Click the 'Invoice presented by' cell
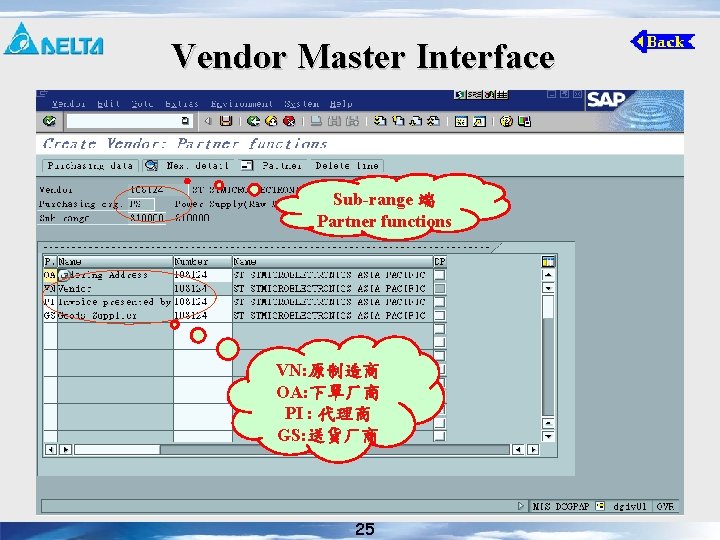This screenshot has height=540, width=720. [115, 302]
